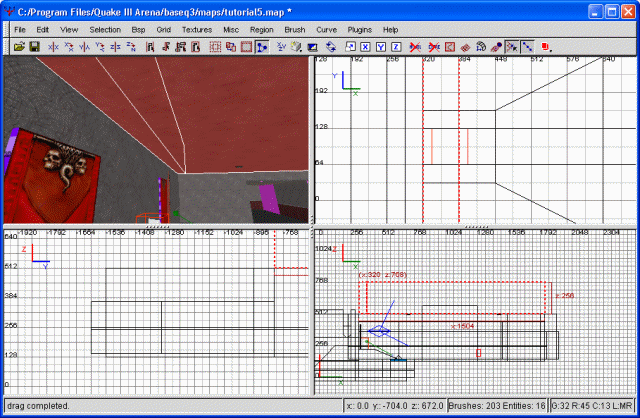Toggle free scaling mode
Image resolution: width=640 pixels, height=418 pixels.
tap(350, 47)
